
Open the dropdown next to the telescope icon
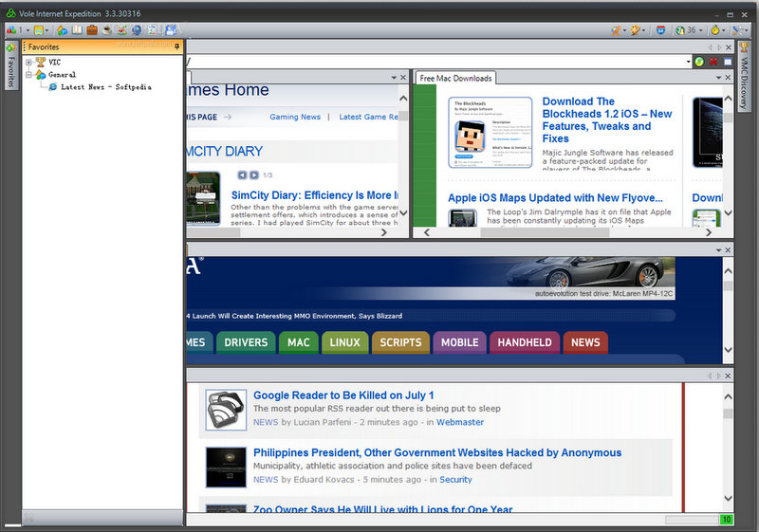click(624, 30)
